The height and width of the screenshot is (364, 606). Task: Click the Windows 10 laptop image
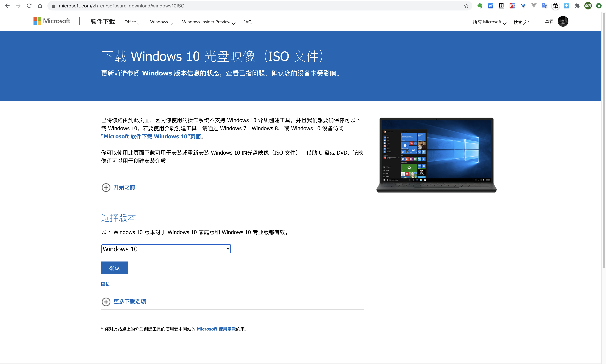tap(436, 155)
